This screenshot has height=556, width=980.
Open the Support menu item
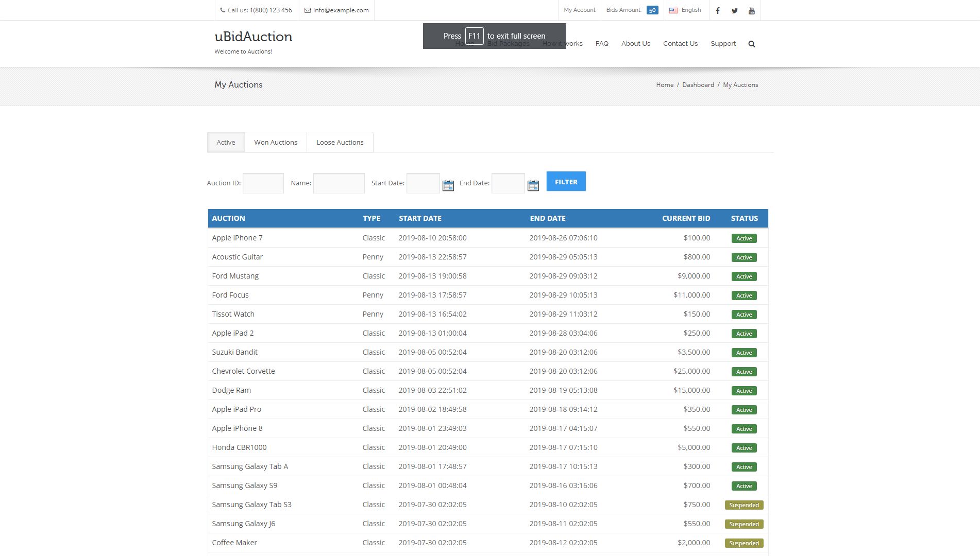[x=723, y=44]
